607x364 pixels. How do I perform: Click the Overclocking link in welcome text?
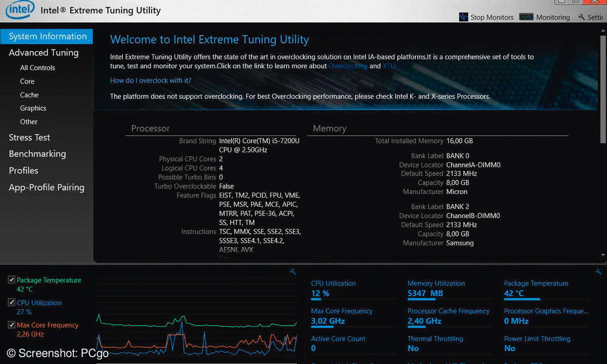348,66
